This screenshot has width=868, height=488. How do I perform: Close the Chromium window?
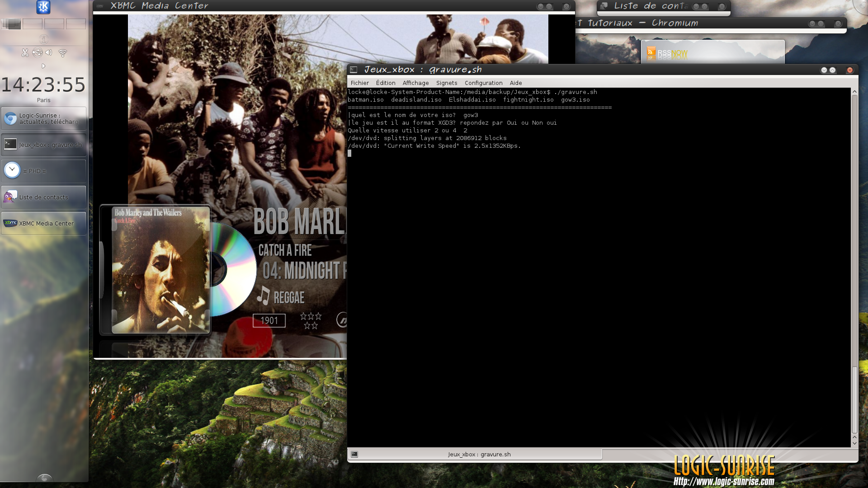coord(838,23)
